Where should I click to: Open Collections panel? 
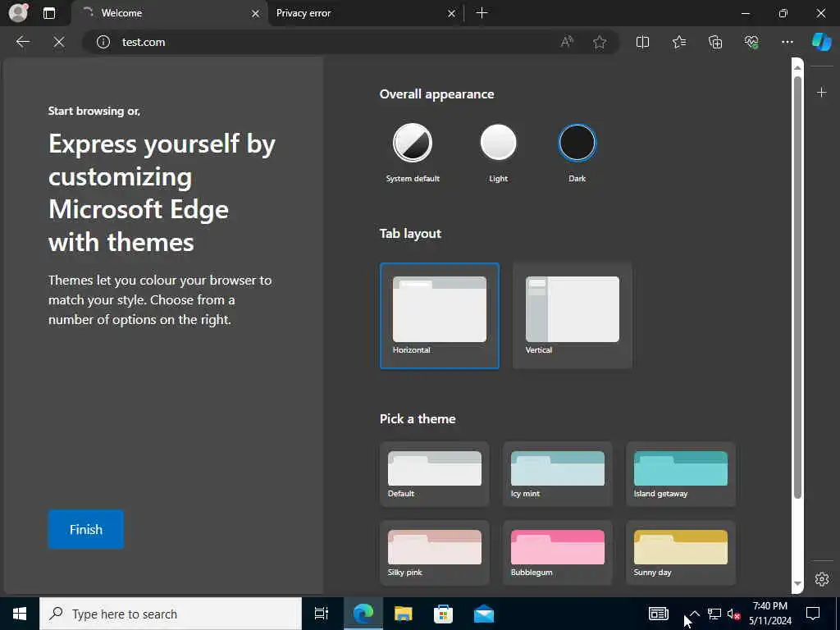(x=715, y=42)
